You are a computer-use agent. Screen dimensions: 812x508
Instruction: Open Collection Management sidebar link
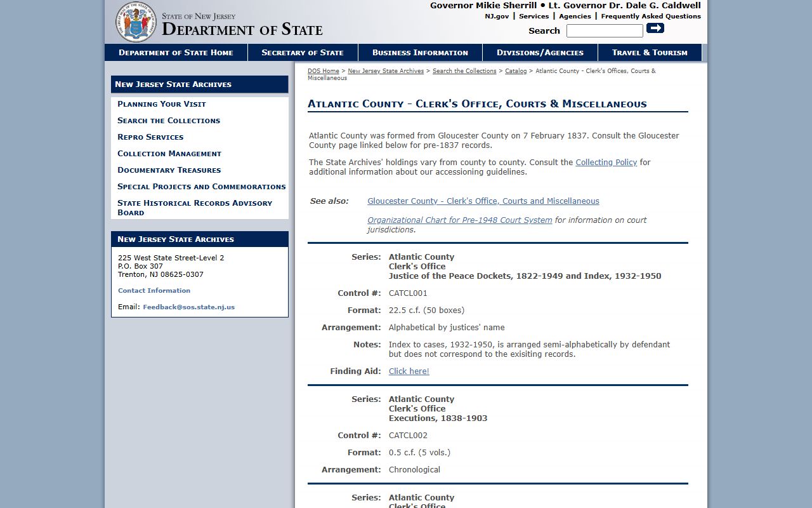pos(169,154)
